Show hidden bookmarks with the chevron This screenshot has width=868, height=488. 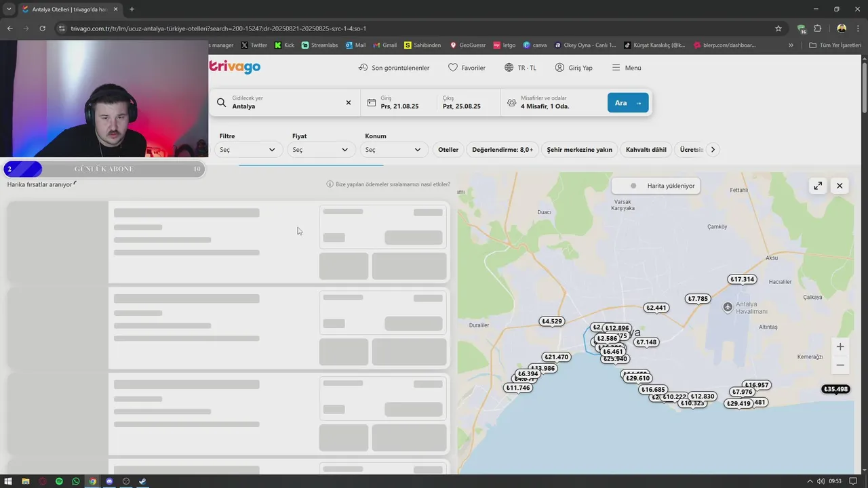point(791,45)
